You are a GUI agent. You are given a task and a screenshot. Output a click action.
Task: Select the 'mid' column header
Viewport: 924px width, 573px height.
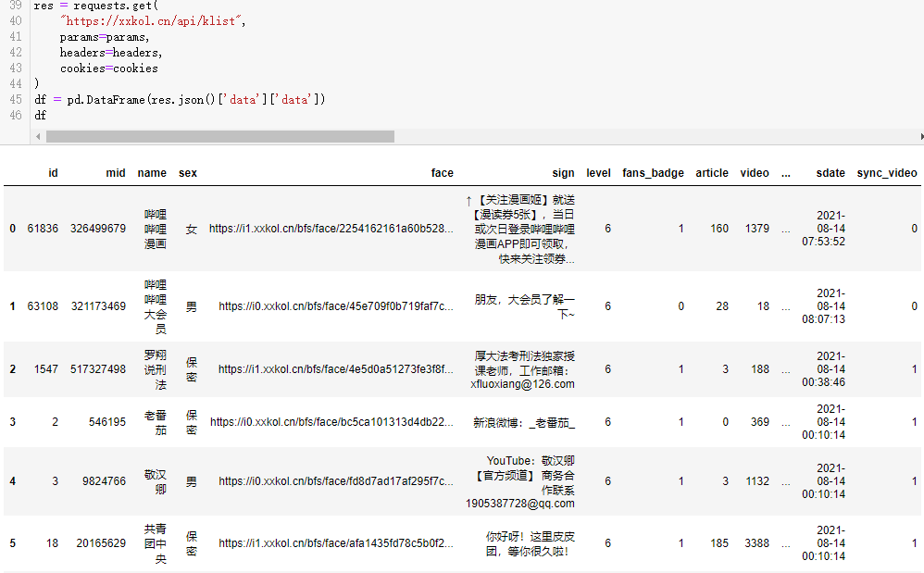coord(116,173)
